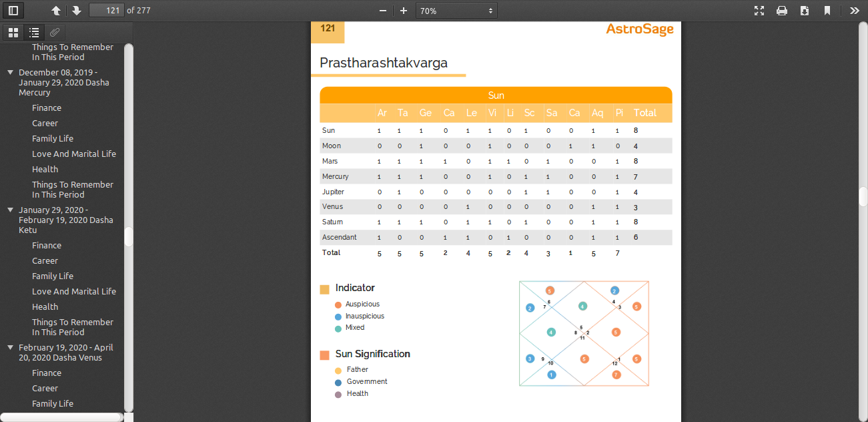
Task: Click the Government blue signification dot
Action: (x=338, y=382)
